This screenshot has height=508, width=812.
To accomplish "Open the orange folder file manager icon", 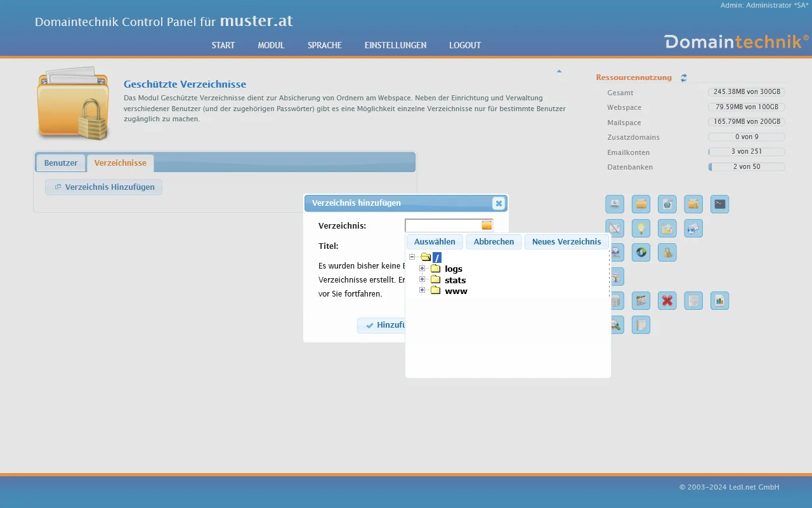I will 641,204.
